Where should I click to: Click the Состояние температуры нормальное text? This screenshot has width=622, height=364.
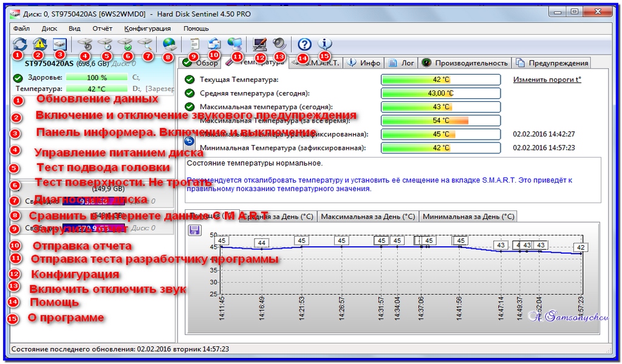(255, 163)
